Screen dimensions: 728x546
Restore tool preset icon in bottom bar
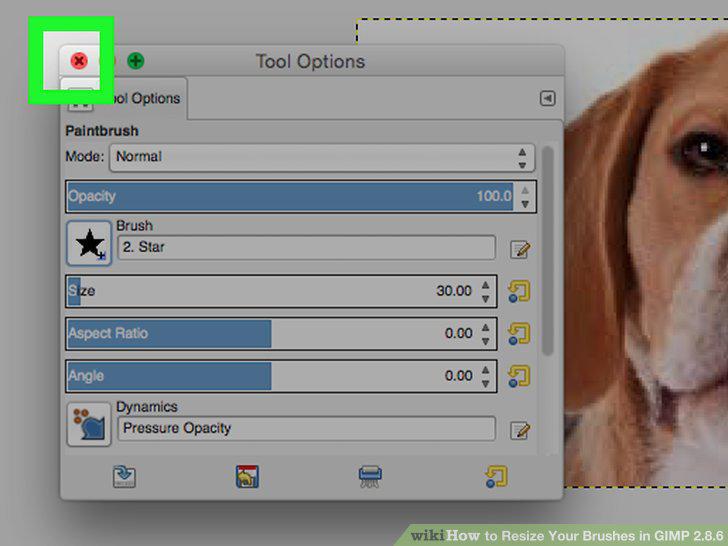[x=247, y=477]
